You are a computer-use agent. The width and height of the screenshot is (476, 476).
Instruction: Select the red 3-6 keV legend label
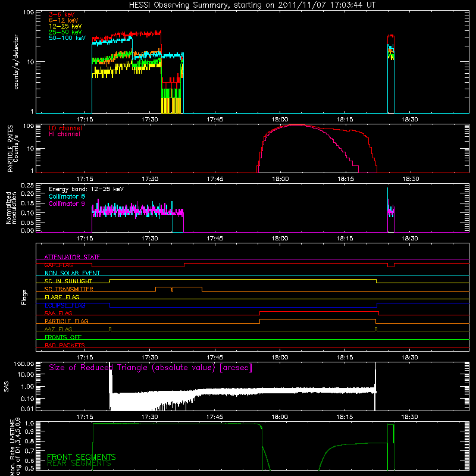click(61, 14)
